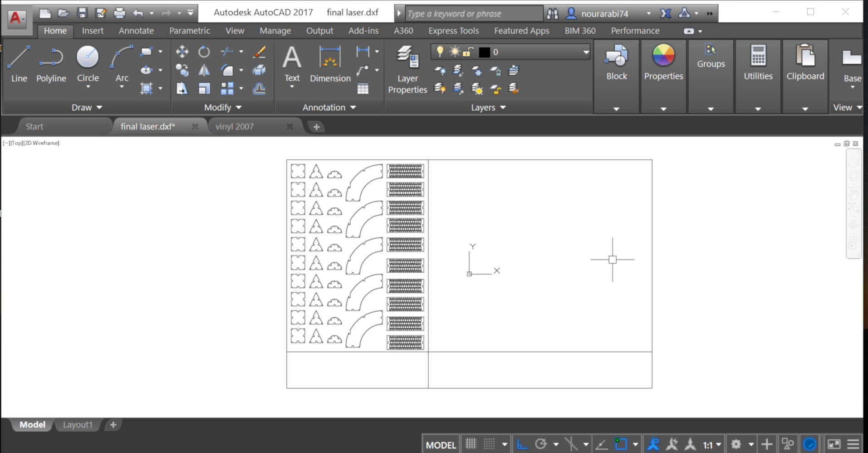
Task: Open the layer selection dropdown
Action: coord(586,52)
